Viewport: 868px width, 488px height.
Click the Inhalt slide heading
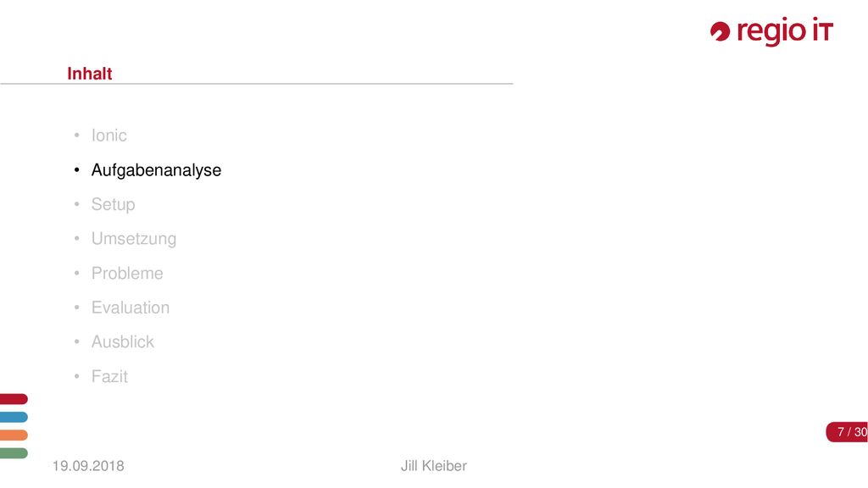pos(90,74)
